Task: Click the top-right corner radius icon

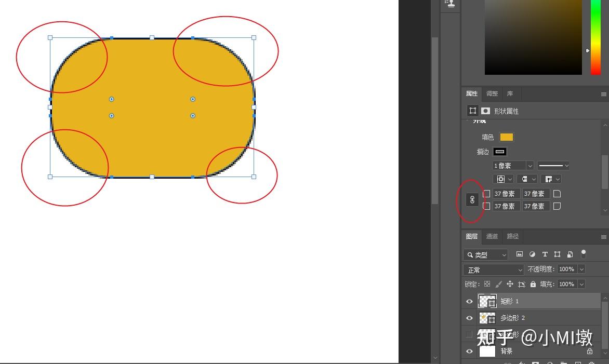Action: [557, 194]
